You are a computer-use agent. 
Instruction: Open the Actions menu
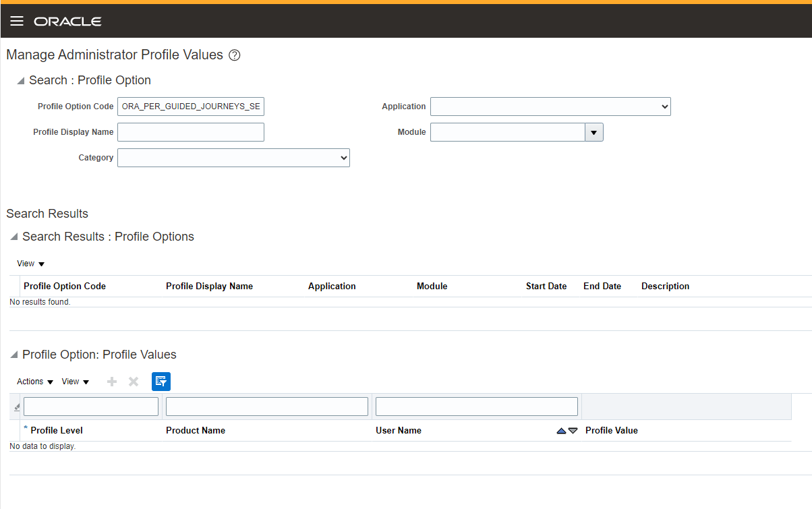pos(34,381)
